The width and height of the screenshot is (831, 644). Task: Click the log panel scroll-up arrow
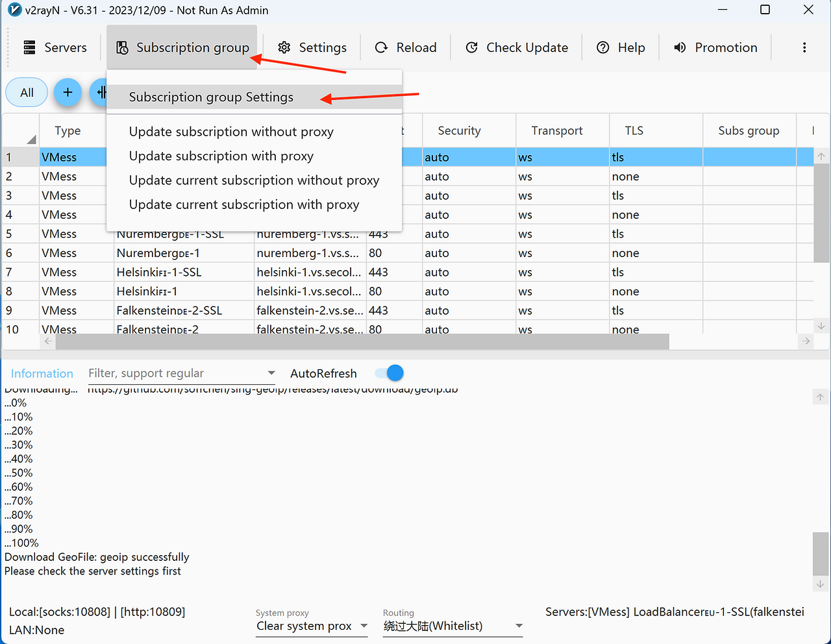pos(821,397)
